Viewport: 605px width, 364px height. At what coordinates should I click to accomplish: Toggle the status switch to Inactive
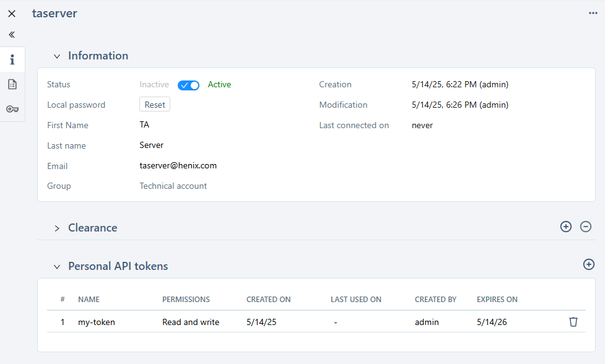(188, 85)
